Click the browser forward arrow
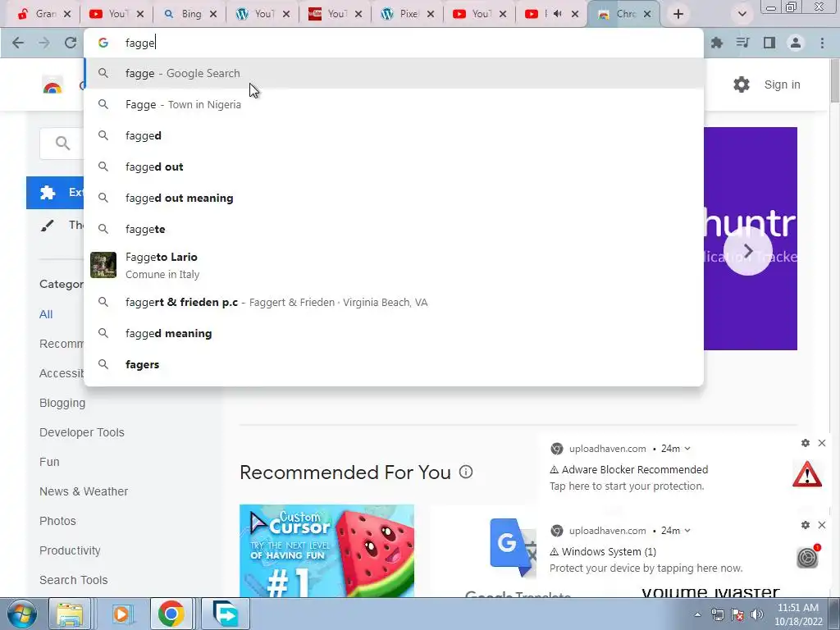840x630 pixels. (44, 43)
